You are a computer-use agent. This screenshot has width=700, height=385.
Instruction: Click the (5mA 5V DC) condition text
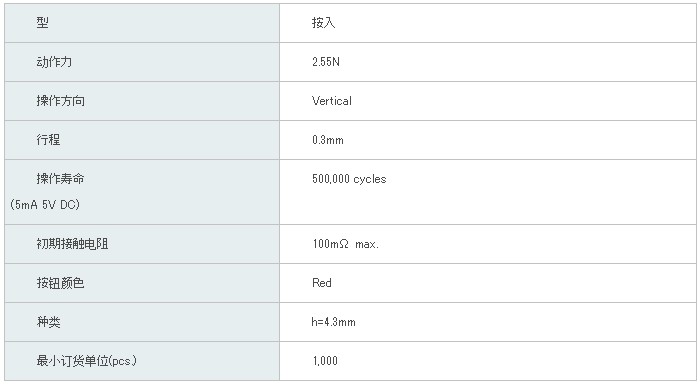point(45,205)
